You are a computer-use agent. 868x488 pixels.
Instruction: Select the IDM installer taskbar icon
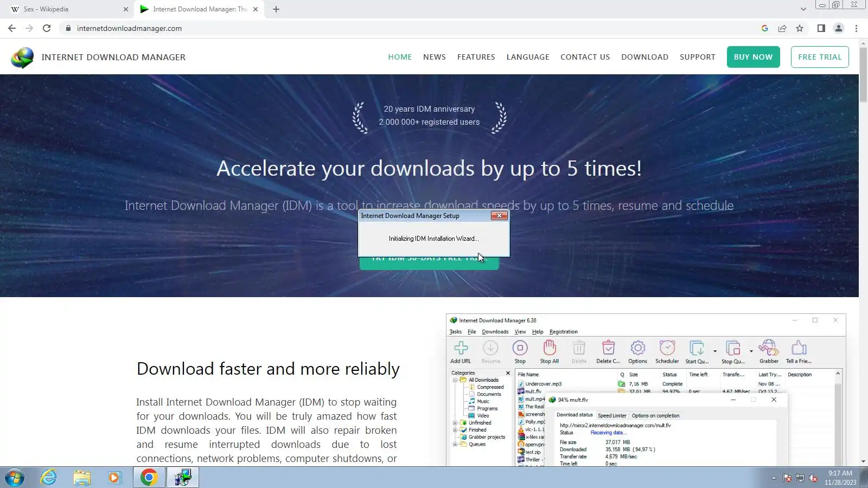[x=183, y=478]
